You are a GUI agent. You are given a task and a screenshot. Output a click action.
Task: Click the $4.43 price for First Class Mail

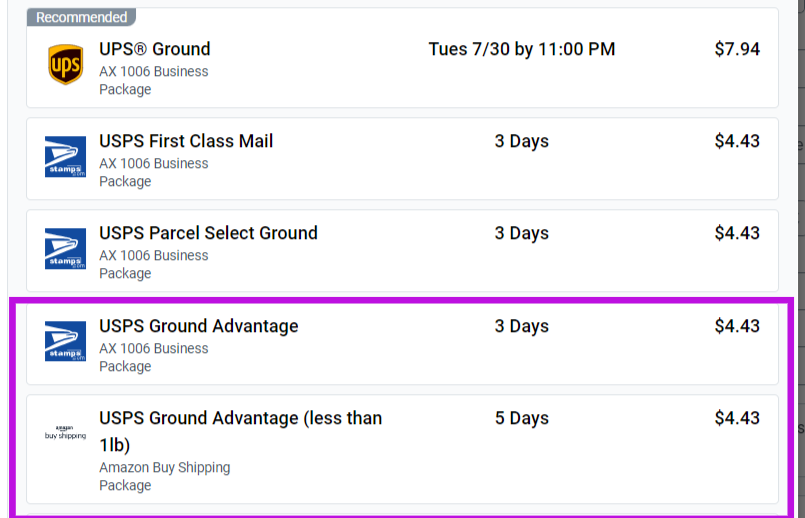(737, 141)
